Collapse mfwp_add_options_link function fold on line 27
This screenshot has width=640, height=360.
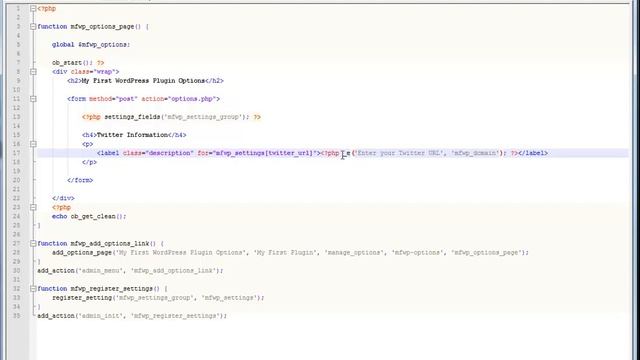pos(33,244)
